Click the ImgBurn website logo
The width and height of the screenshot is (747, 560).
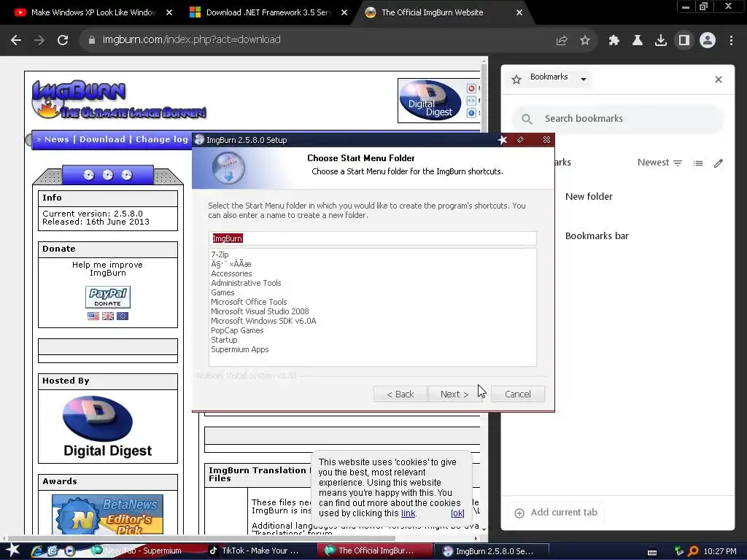[x=119, y=99]
